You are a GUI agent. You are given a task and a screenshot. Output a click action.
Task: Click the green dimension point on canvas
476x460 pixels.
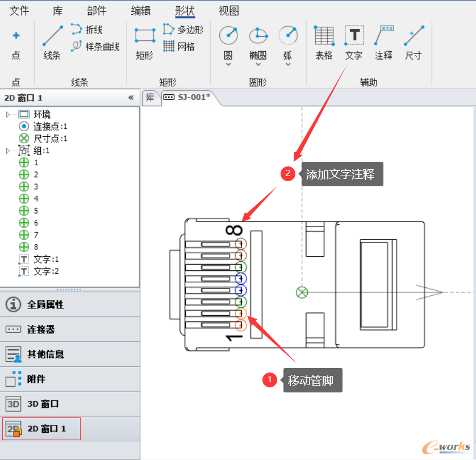click(x=302, y=292)
